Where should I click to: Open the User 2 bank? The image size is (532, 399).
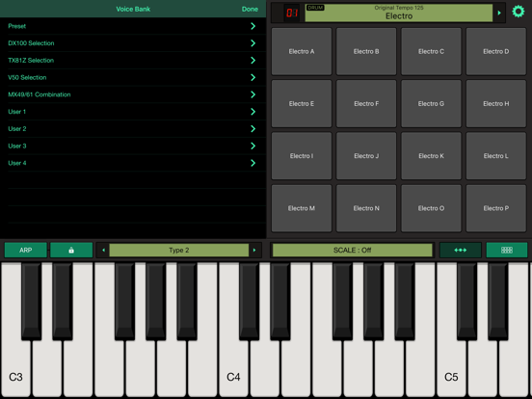[x=133, y=129]
